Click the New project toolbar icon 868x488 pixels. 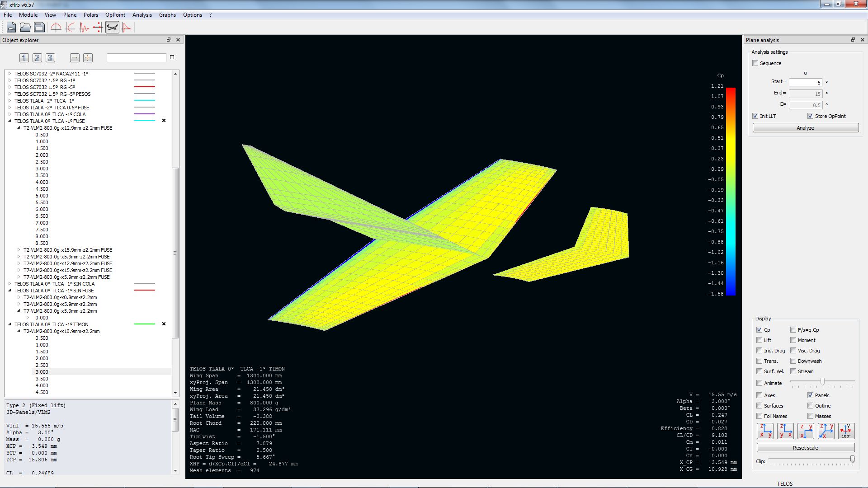(11, 28)
